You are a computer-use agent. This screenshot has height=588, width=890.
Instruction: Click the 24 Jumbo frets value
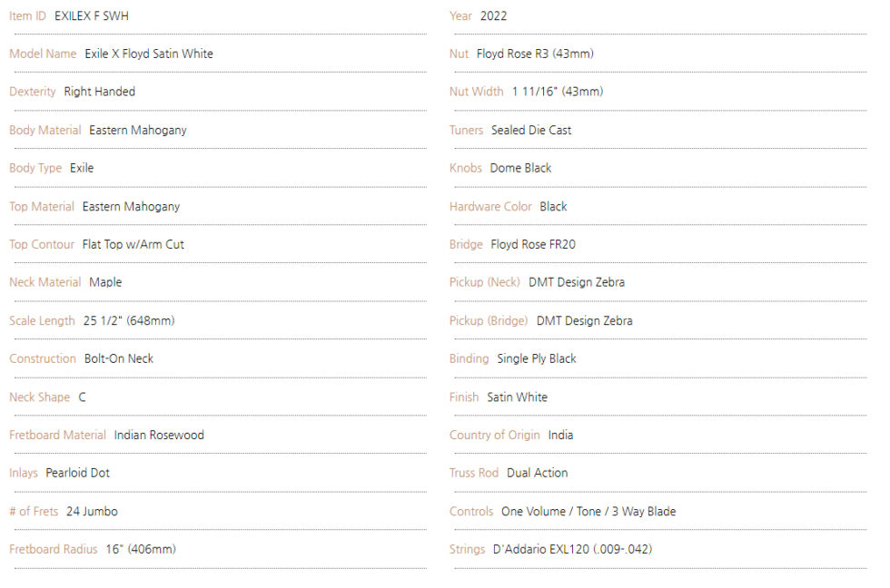(x=92, y=512)
